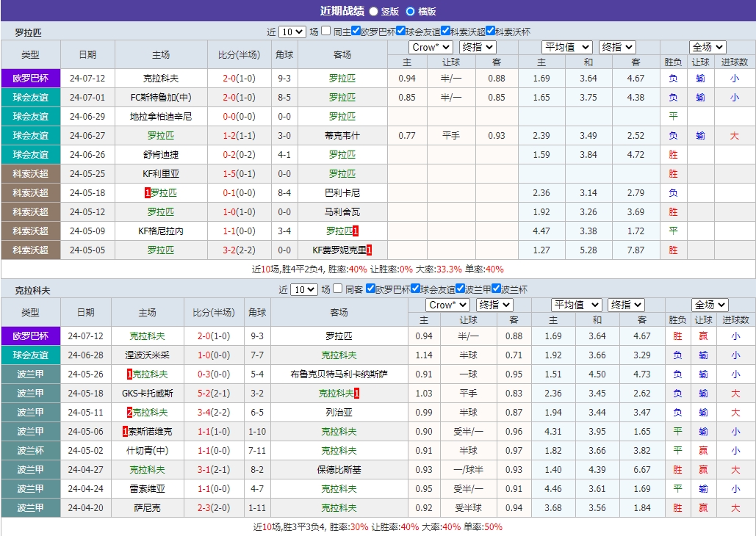Open the 平均值 dropdown in 罗拉匹 section

[566, 46]
